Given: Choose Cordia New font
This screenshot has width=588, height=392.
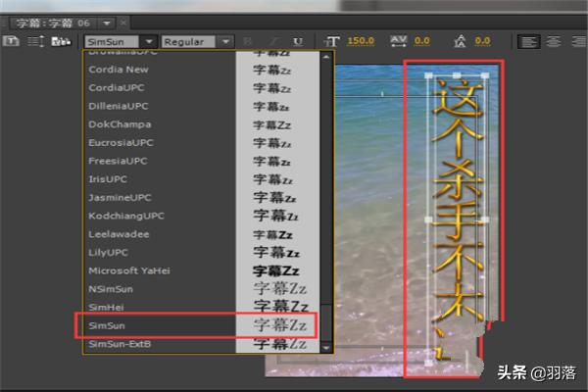Looking at the screenshot, I should (203, 70).
